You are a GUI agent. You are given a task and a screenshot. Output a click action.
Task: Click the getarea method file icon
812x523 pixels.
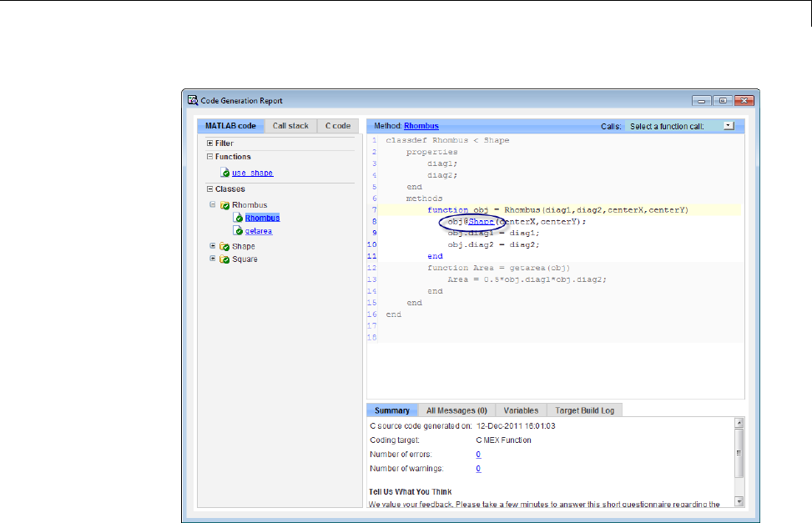pyautogui.click(x=239, y=230)
